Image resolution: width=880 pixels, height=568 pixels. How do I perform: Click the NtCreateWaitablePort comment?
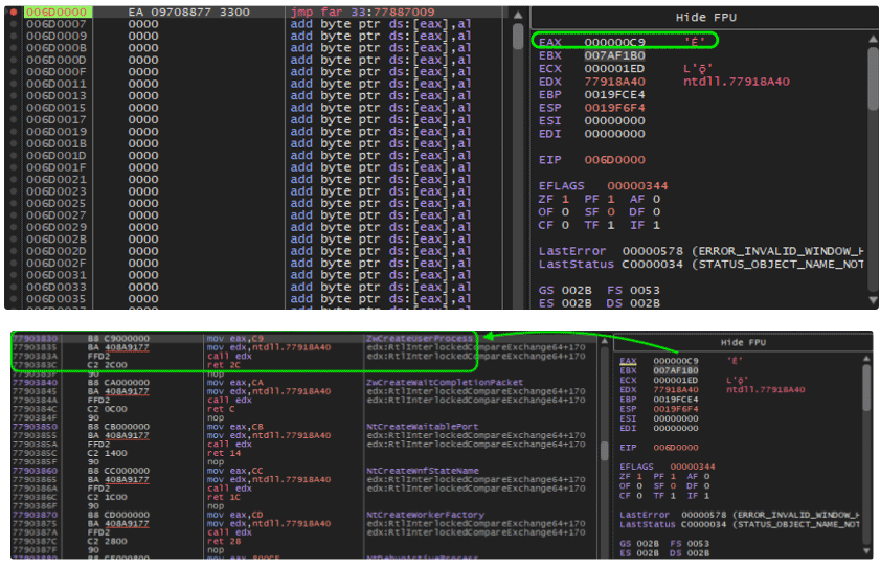(x=421, y=427)
